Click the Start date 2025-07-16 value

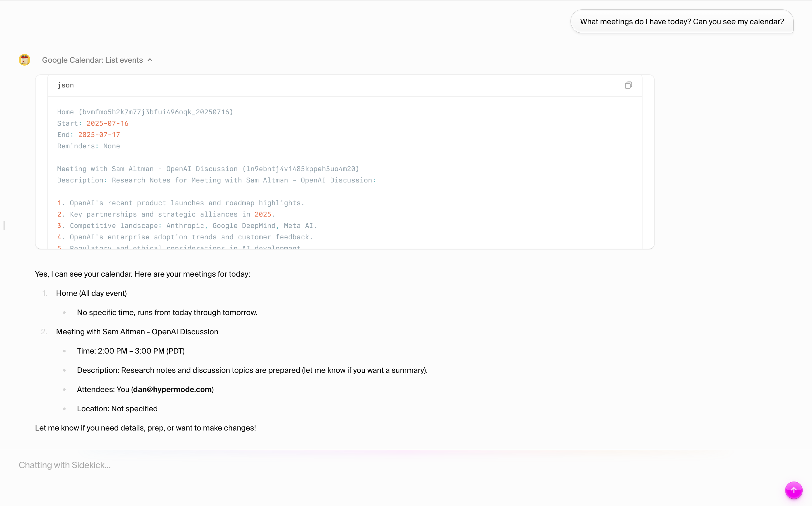[x=107, y=124]
